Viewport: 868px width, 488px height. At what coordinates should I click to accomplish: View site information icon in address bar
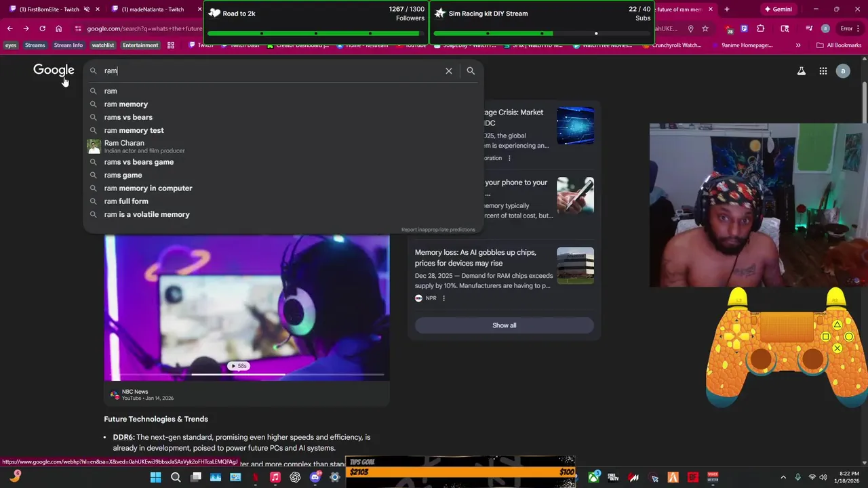[x=78, y=28]
